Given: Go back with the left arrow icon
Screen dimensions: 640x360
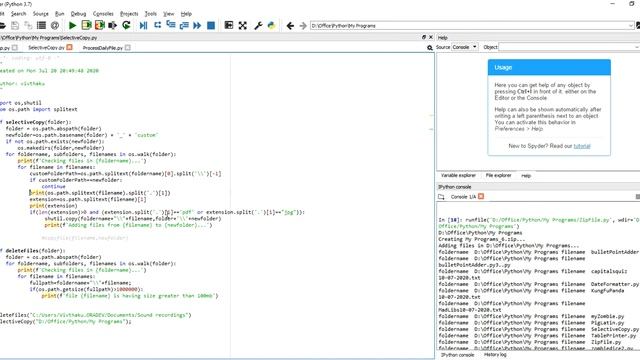Looking at the screenshot, I should click(x=290, y=26).
